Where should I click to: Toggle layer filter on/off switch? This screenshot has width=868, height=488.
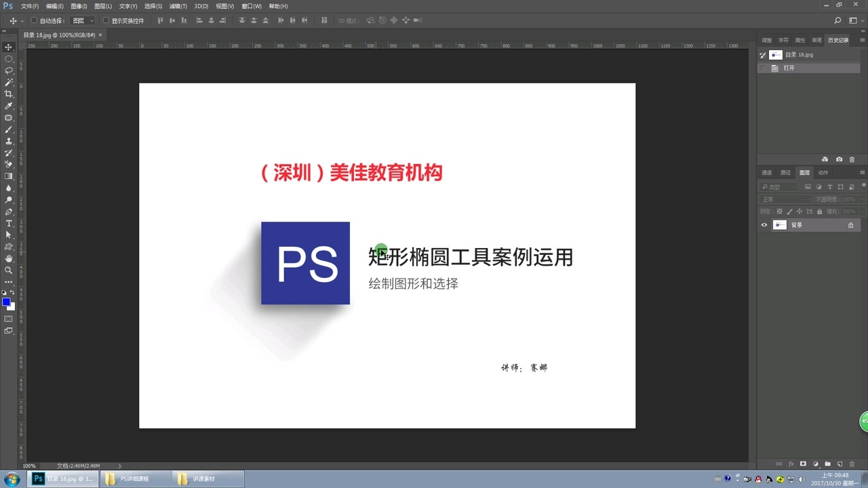[863, 186]
